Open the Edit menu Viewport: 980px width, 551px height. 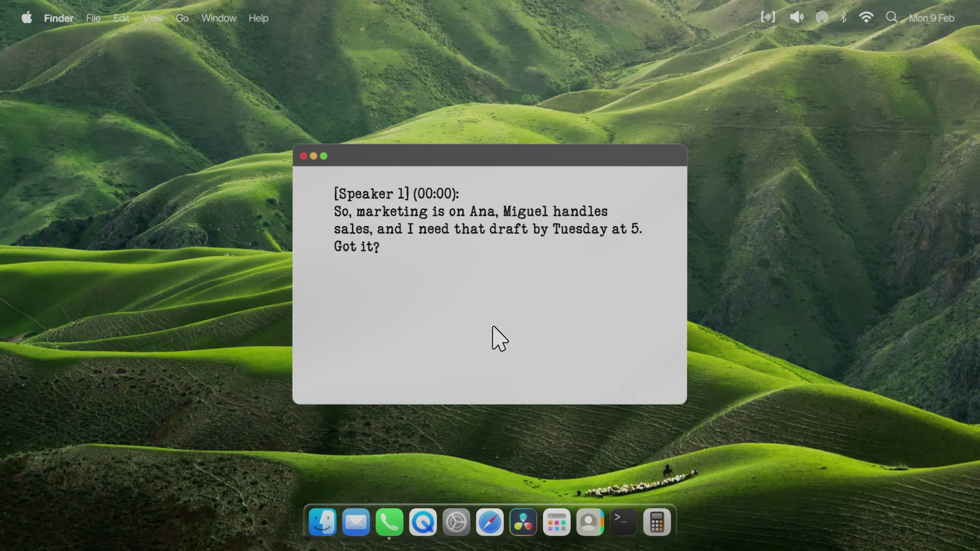pyautogui.click(x=121, y=18)
